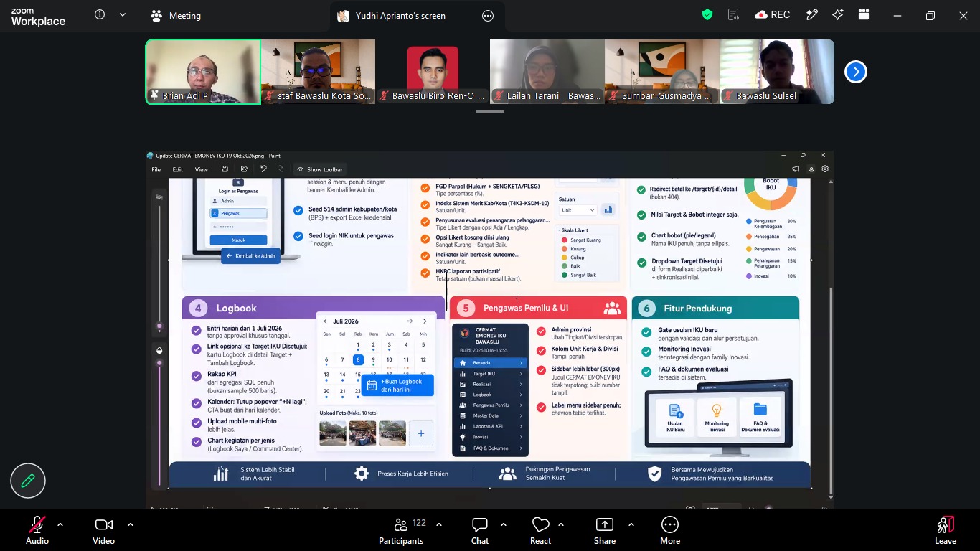
Task: Open the dropdown chevron beside meeting info
Action: click(123, 15)
